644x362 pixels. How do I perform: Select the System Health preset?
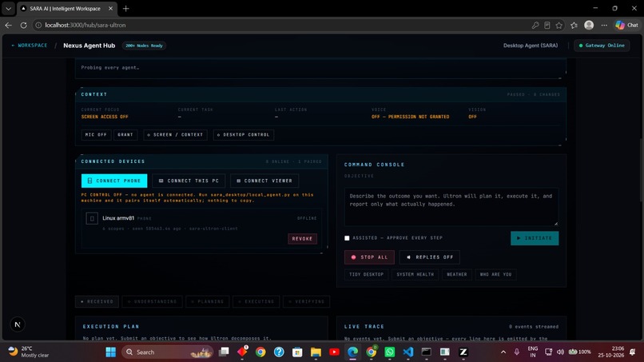(415, 274)
